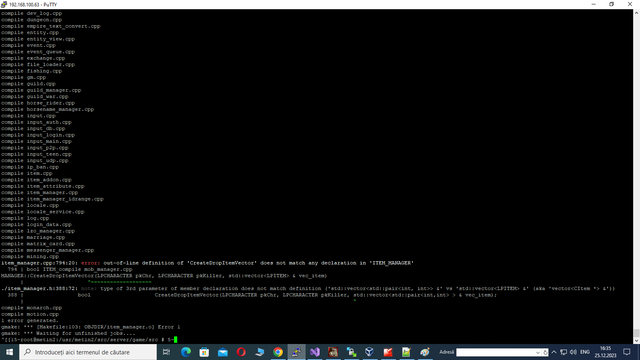Click 'compile item_manager.cpp' line
The image size is (640, 360).
coord(39,192)
